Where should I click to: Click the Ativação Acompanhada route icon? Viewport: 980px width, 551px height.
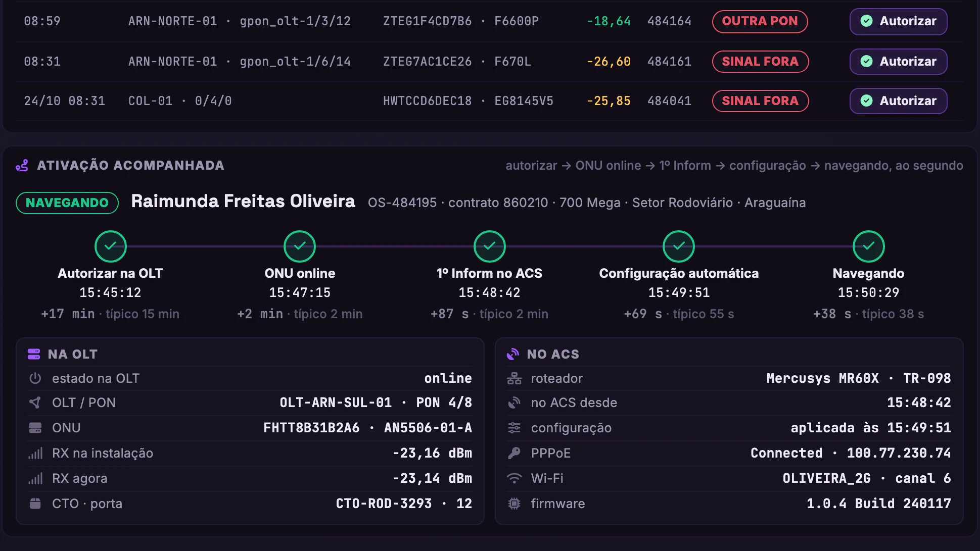22,166
